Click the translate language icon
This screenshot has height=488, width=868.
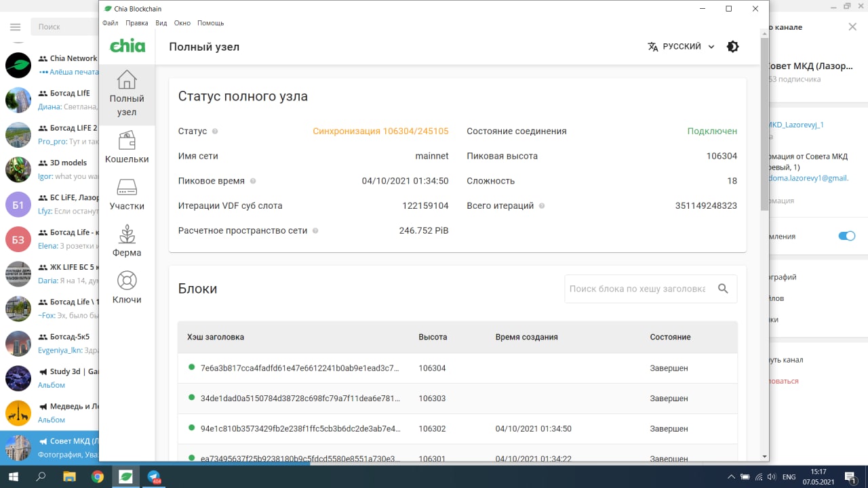(653, 47)
